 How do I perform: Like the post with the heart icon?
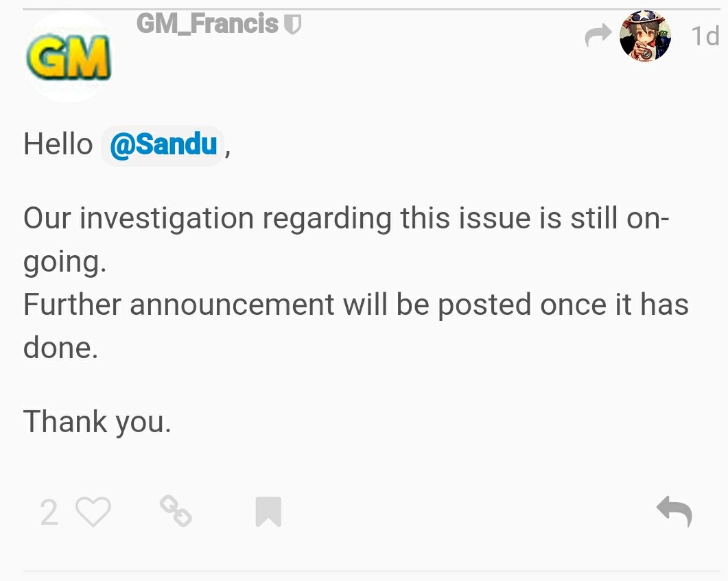tap(93, 512)
